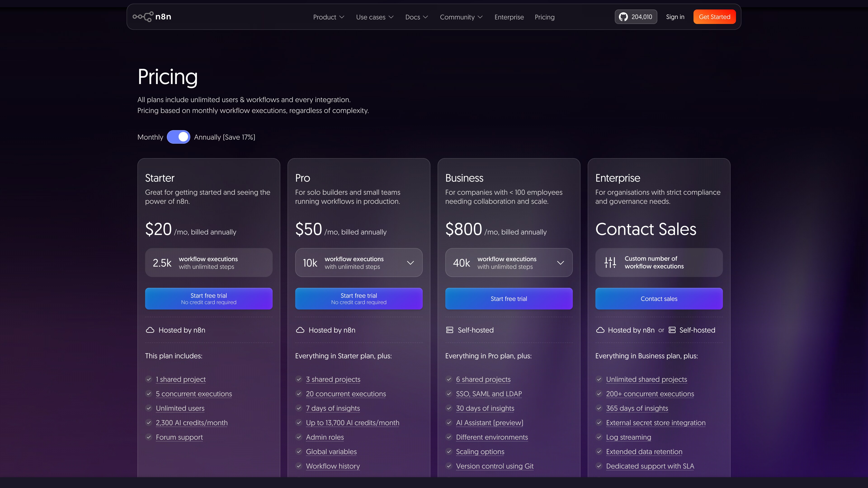Select Monthly billing label
This screenshot has width=868, height=488.
pos(150,137)
